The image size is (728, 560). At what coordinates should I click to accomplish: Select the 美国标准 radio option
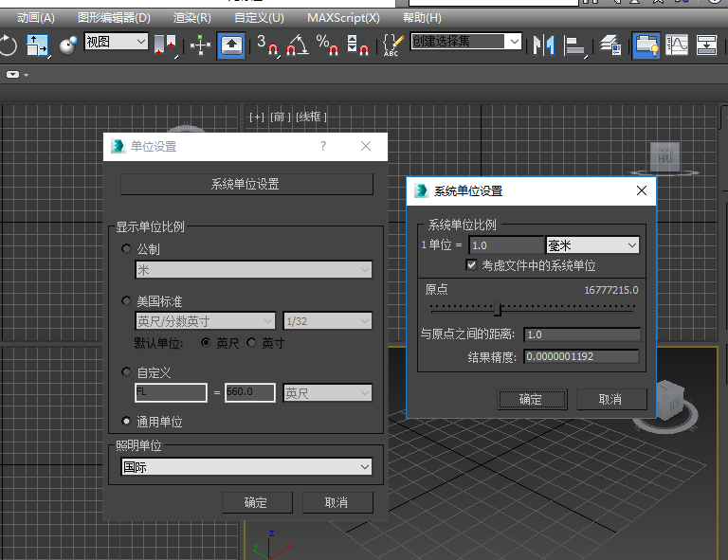pyautogui.click(x=127, y=301)
